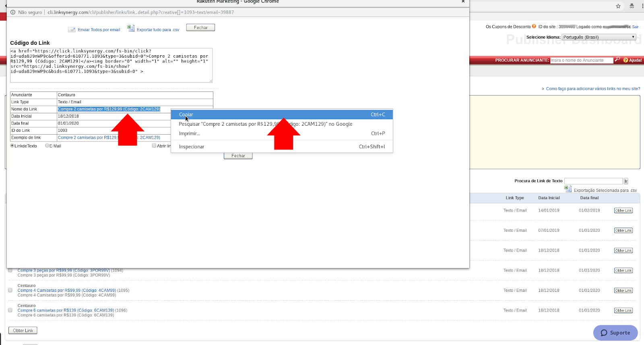Click the Sair logout link
The width and height of the screenshot is (644, 345).
click(635, 27)
